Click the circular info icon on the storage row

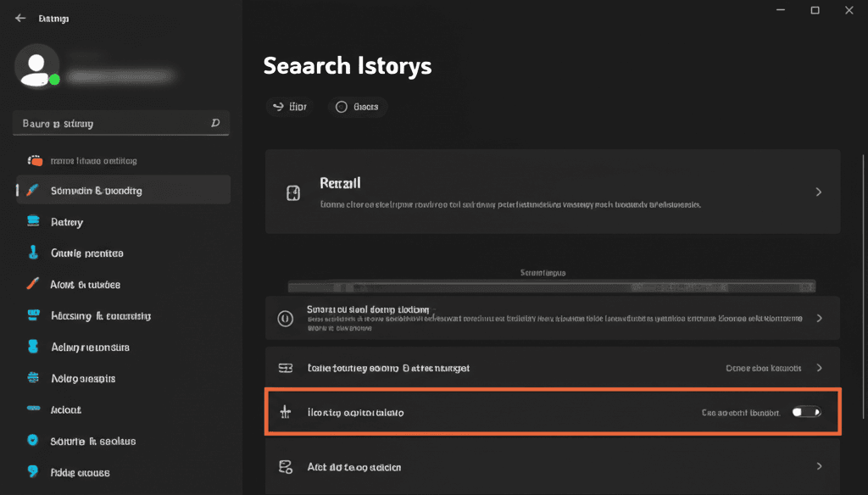(x=286, y=318)
